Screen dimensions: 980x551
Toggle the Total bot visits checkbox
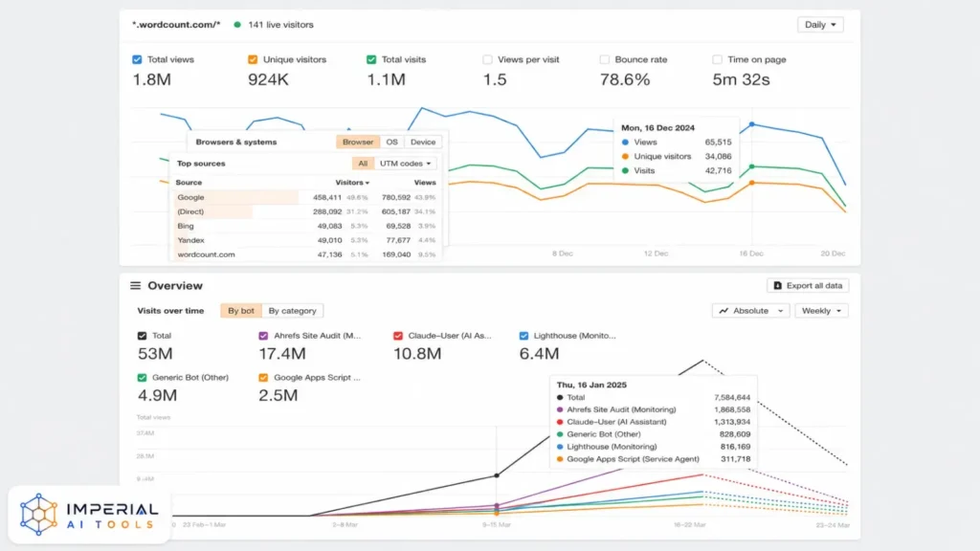(142, 336)
